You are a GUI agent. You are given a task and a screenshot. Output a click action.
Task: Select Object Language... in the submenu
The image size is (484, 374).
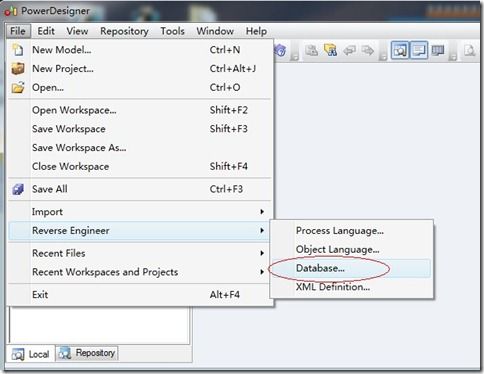click(x=351, y=249)
